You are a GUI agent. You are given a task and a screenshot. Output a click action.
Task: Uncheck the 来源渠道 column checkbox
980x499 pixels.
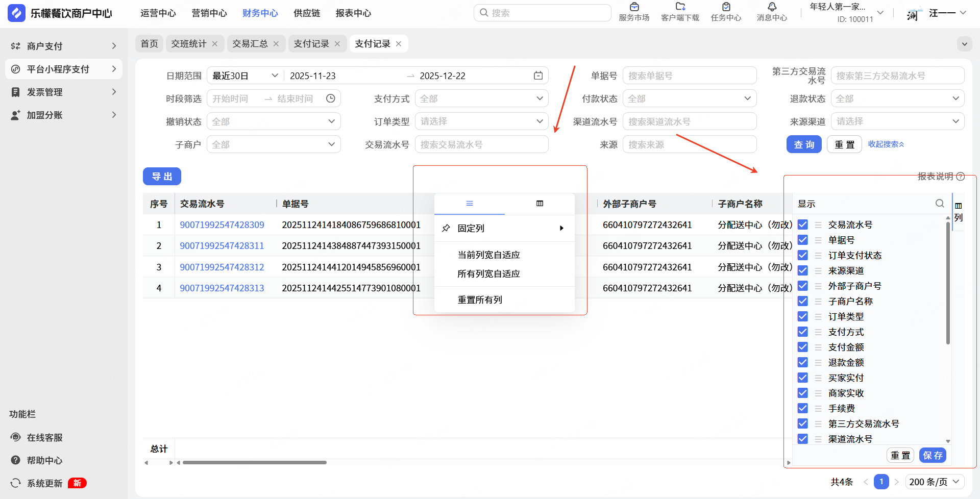point(803,270)
